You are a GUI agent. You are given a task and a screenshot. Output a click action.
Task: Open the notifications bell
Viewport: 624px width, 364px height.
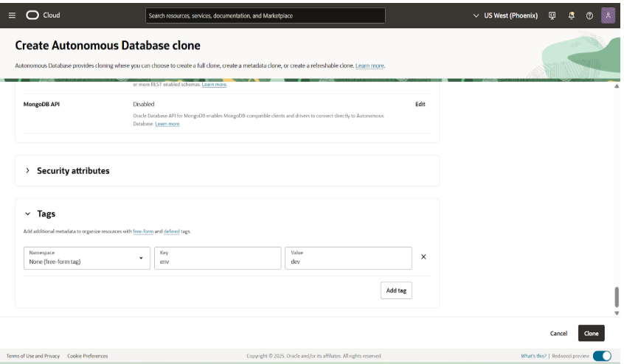[x=571, y=15]
